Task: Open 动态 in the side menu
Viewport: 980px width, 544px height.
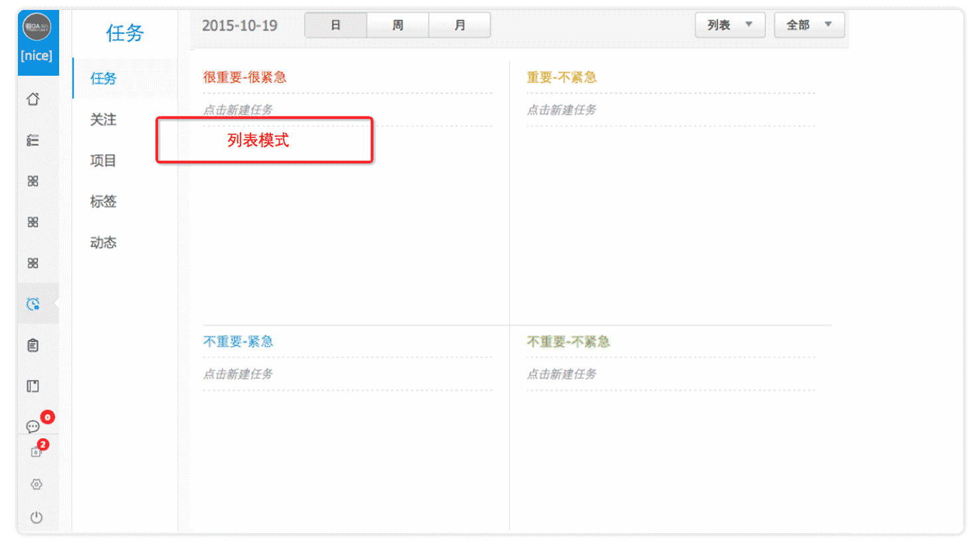Action: pyautogui.click(x=103, y=242)
